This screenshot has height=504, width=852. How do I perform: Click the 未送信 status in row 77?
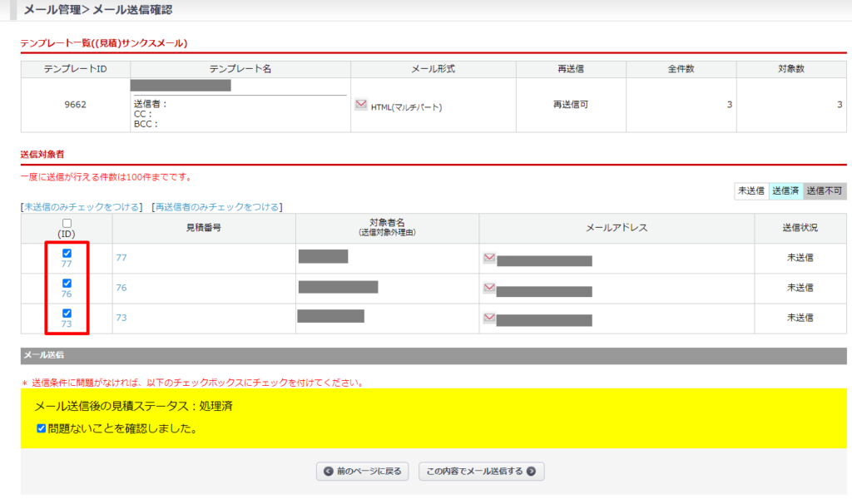click(800, 258)
